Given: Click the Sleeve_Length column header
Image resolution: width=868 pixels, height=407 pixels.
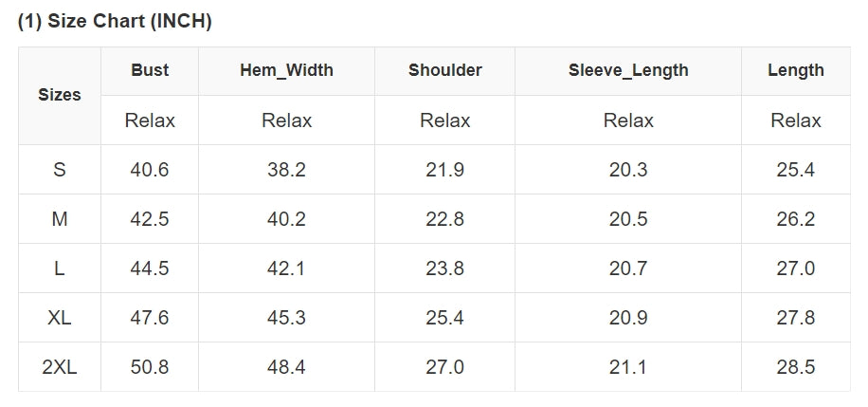Looking at the screenshot, I should tap(628, 70).
